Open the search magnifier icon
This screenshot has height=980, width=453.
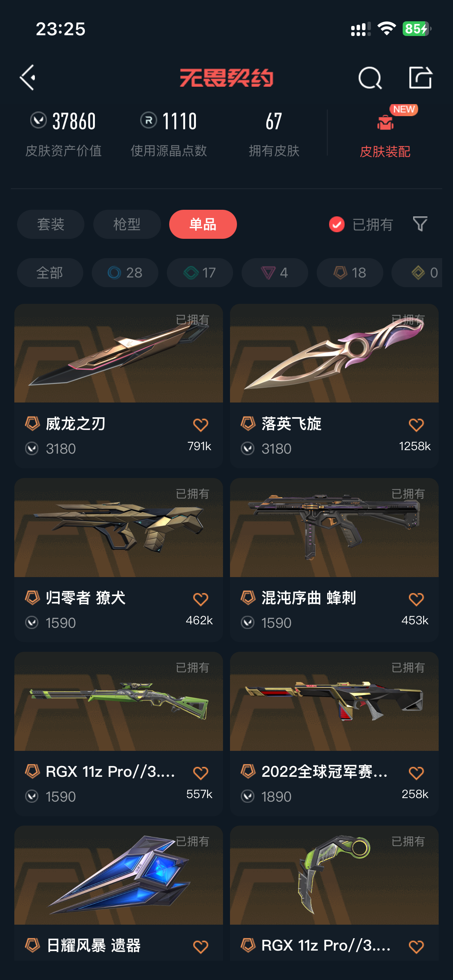[x=370, y=78]
